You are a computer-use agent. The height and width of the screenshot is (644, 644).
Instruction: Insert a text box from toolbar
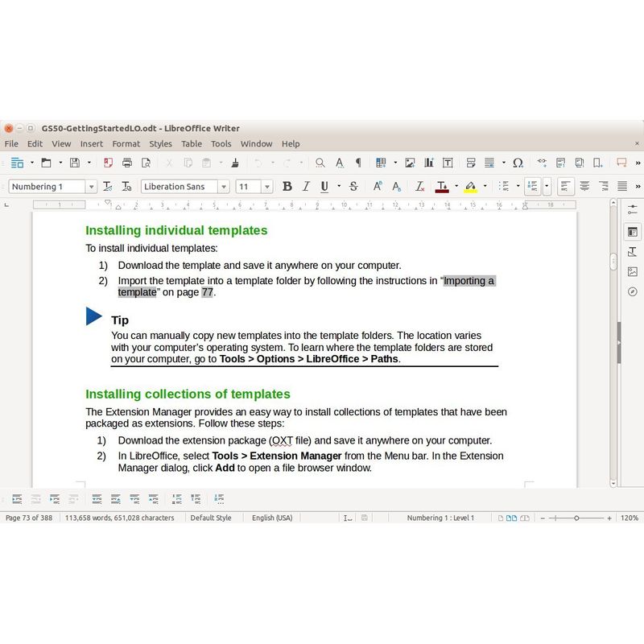pos(448,163)
